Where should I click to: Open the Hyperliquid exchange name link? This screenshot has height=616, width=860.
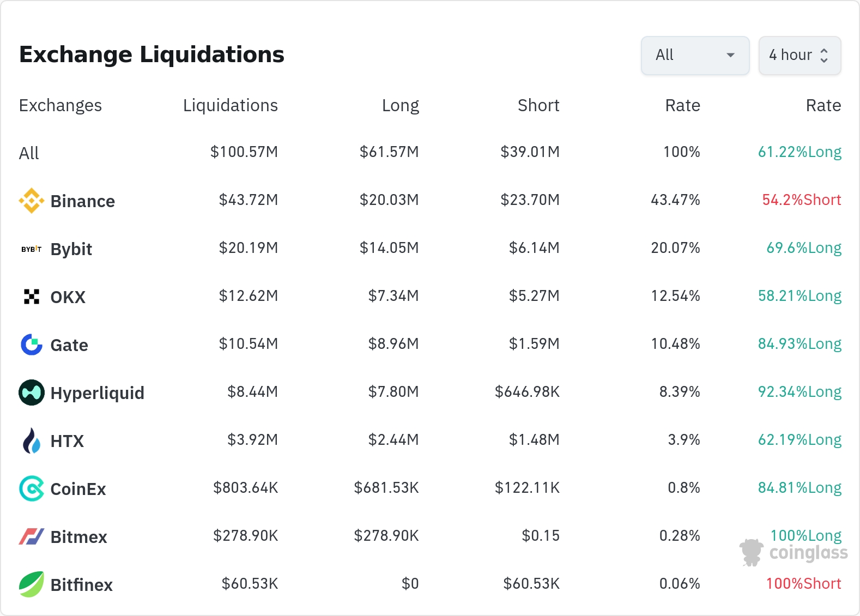(97, 393)
